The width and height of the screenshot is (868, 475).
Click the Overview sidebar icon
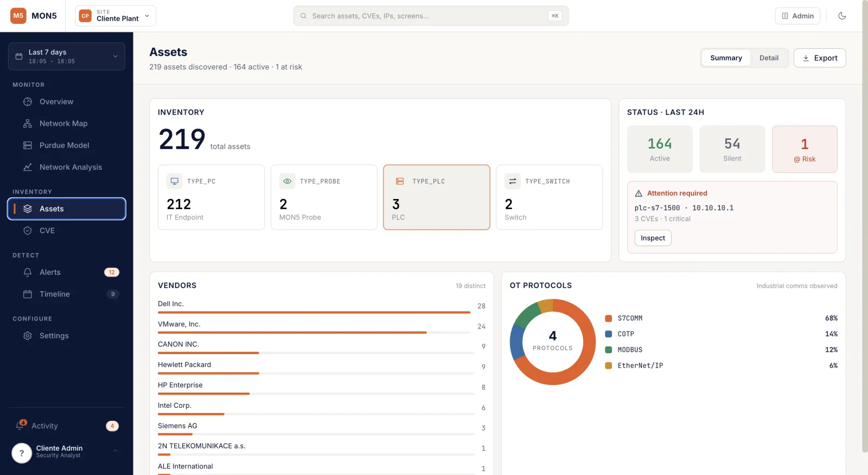[x=28, y=101]
